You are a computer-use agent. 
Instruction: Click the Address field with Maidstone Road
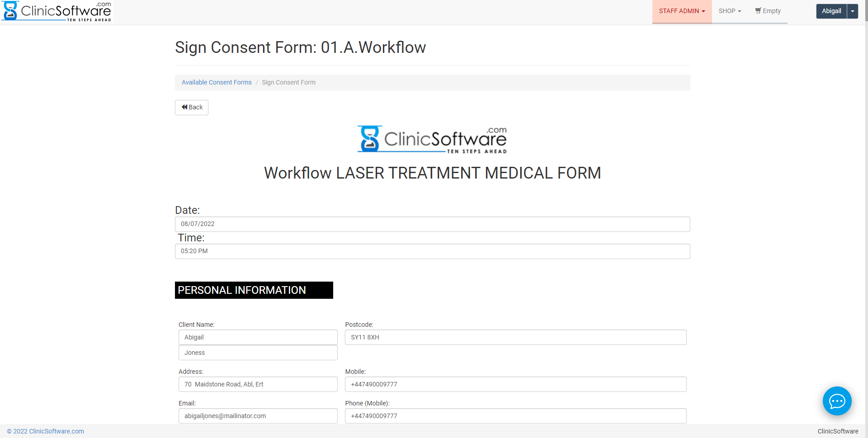[258, 384]
